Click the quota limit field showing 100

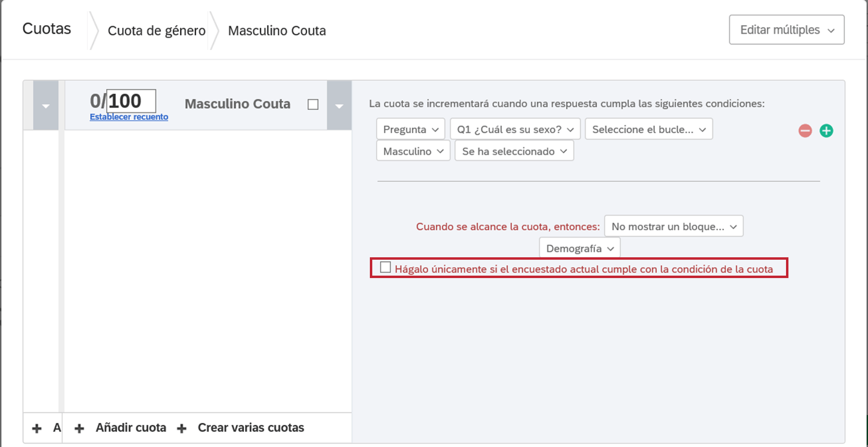click(131, 101)
